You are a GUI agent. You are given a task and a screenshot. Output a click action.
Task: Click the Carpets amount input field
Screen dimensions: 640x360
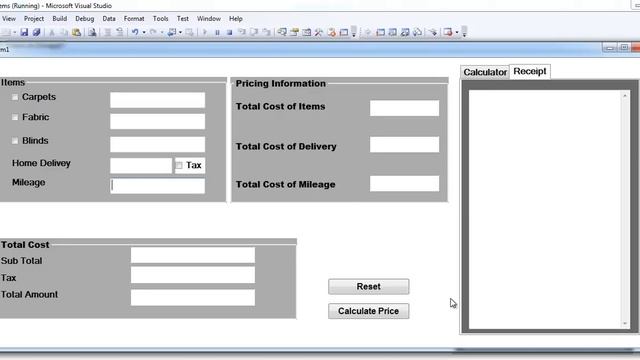[158, 100]
